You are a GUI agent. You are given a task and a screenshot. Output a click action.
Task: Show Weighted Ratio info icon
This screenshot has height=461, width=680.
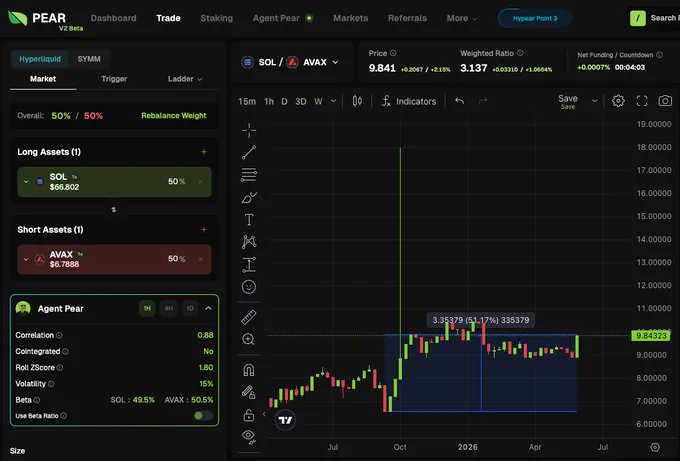520,53
